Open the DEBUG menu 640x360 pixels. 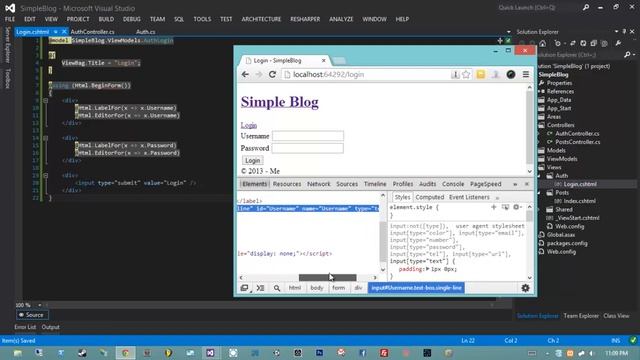(x=131, y=19)
